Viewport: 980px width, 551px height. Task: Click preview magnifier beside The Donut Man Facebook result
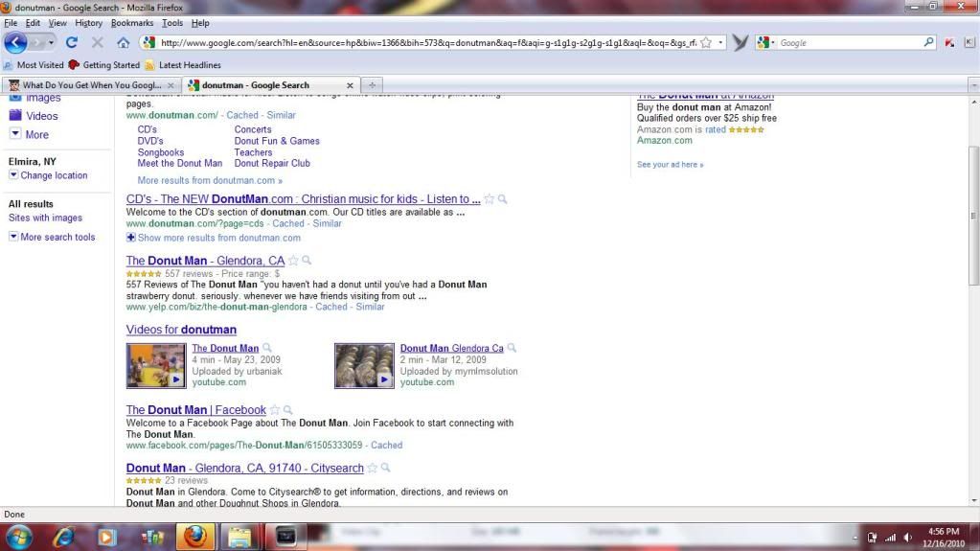pyautogui.click(x=287, y=410)
